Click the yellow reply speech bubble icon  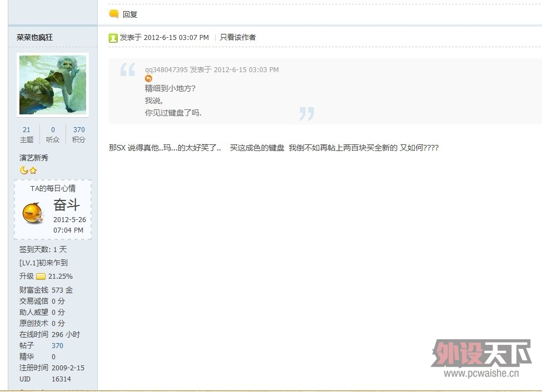coord(114,14)
